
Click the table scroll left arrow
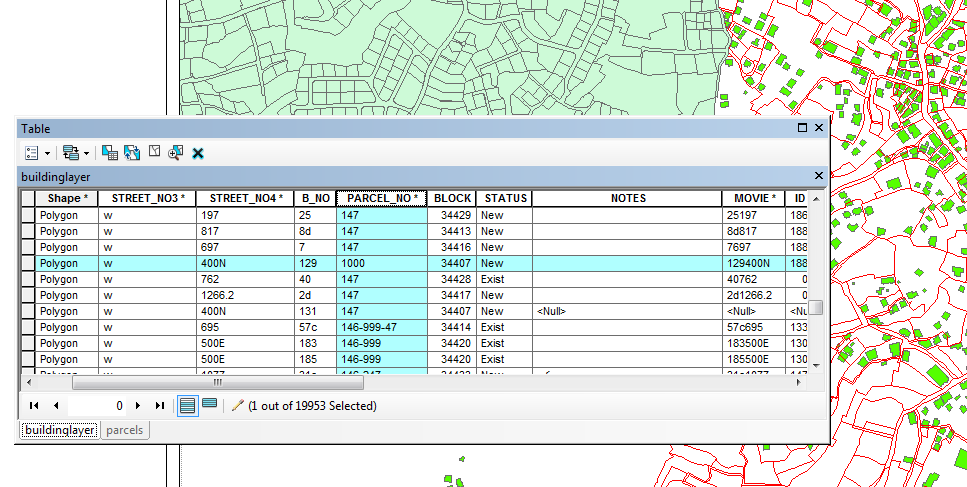(x=28, y=383)
